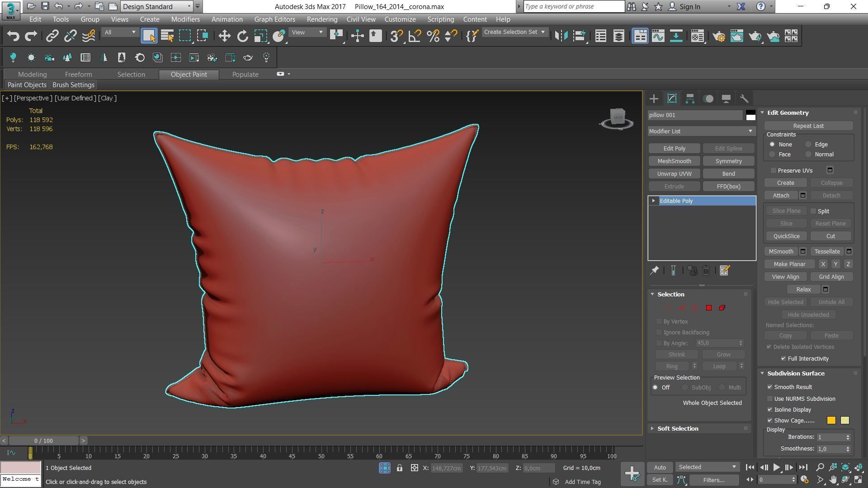The image size is (868, 488).
Task: Open the Curve Editor toolbar icon
Action: 658,36
